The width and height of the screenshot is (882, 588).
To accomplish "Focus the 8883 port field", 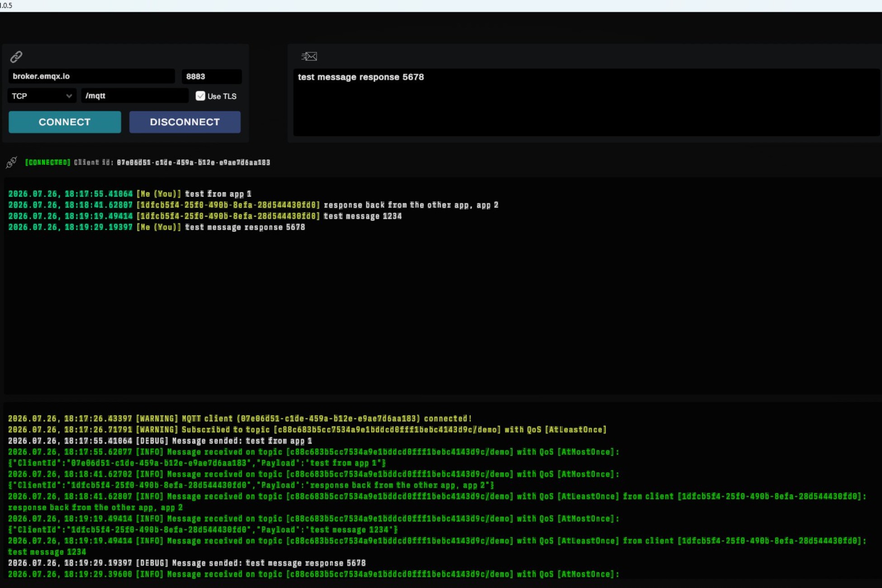I will (212, 76).
